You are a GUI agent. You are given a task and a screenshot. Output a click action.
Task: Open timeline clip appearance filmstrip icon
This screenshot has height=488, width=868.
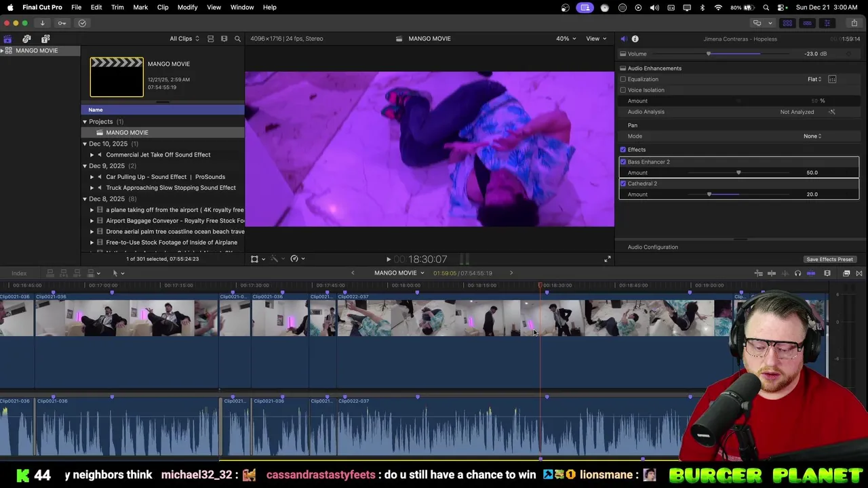pyautogui.click(x=827, y=273)
